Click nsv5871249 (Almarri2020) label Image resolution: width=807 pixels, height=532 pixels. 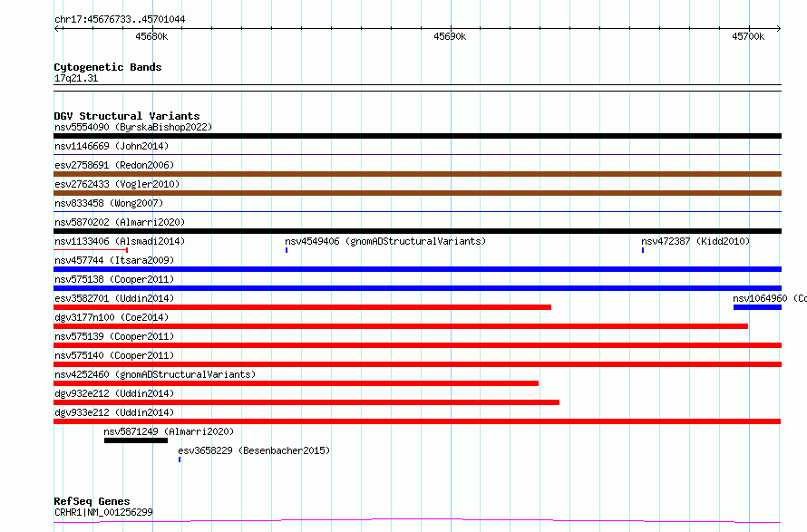click(169, 431)
